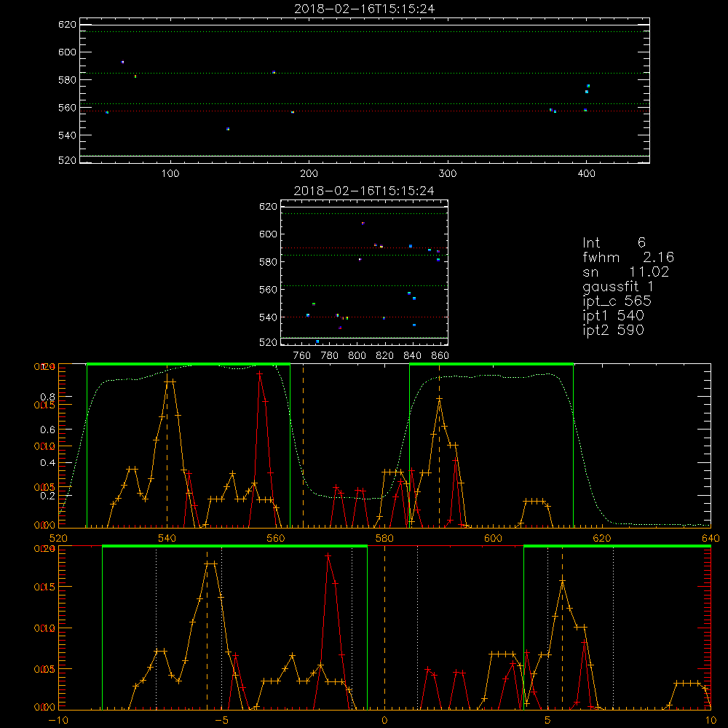Click the tall red peak near 557 in profile plot
This screenshot has width=728, height=728.
260,373
